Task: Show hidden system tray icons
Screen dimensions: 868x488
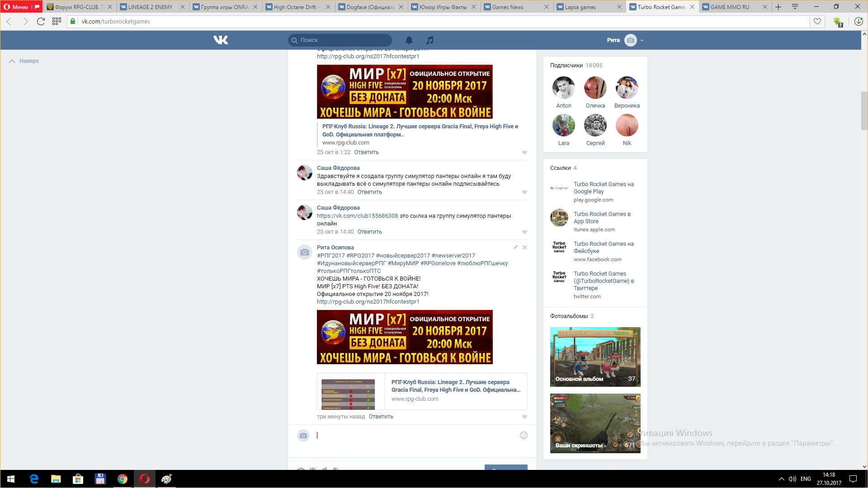Action: tap(781, 479)
